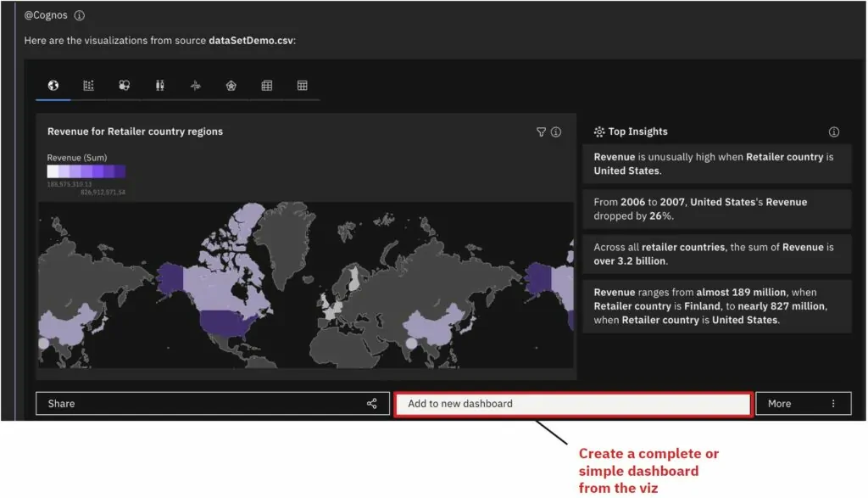Click the darkest purple Revenue legend swatch
This screenshot has width=868, height=498.
click(120, 171)
